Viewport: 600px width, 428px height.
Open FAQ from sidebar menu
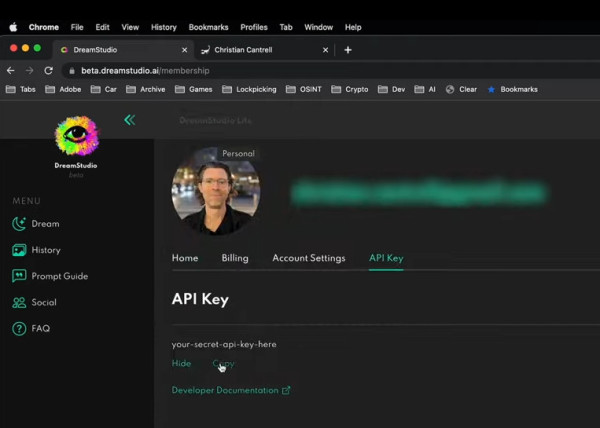tap(31, 329)
